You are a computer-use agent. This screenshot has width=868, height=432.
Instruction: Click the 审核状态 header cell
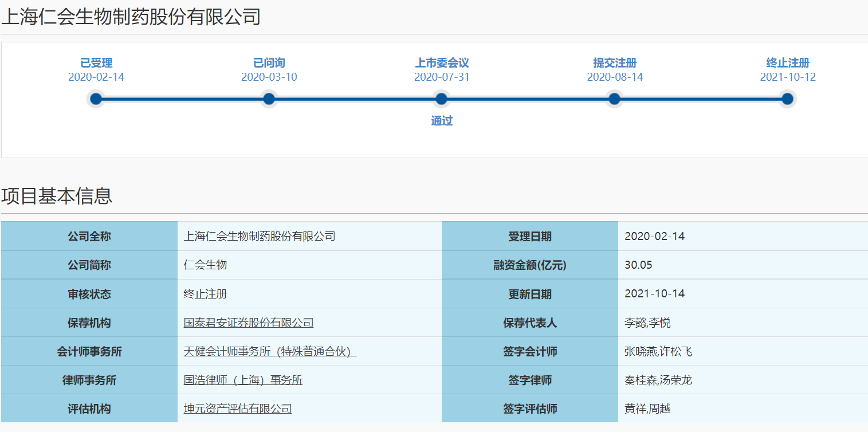(89, 293)
